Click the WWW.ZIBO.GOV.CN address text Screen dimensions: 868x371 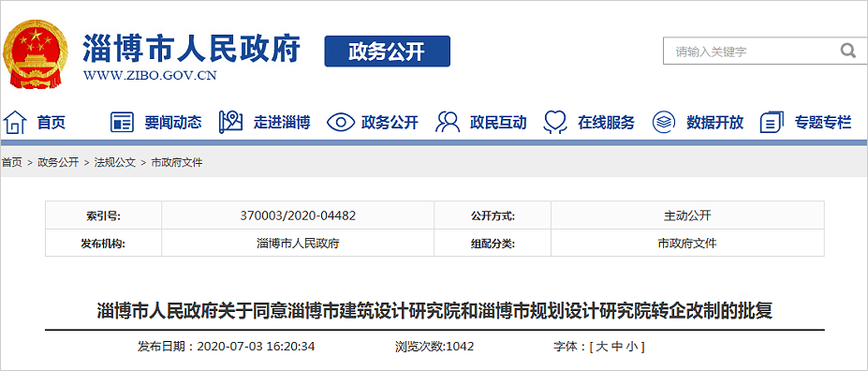click(150, 76)
